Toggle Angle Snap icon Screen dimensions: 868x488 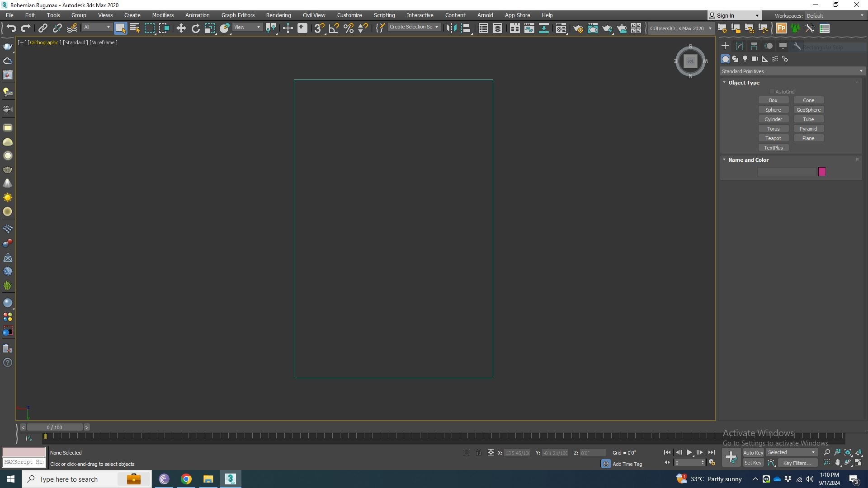[334, 28]
